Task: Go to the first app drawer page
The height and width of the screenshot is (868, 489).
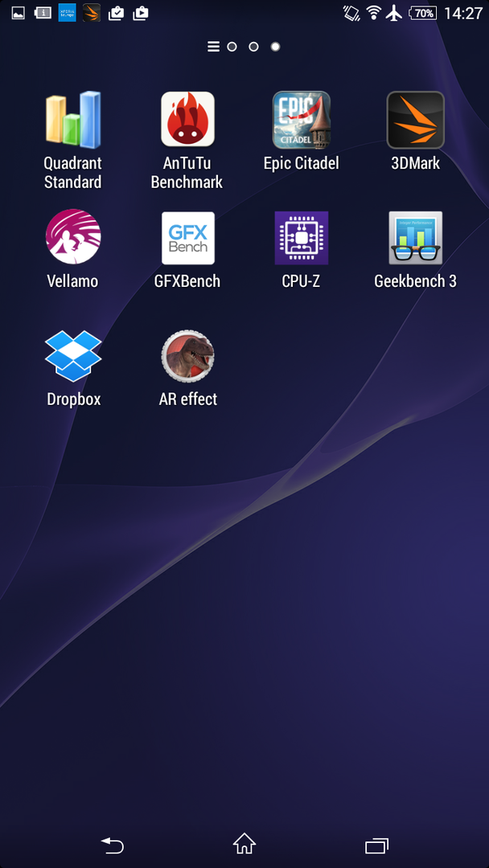Action: (232, 47)
